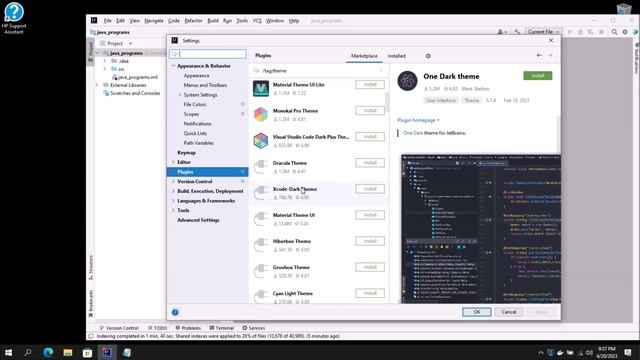Focus the Settings search field
Viewport: 640px width, 360px height.
(208, 54)
